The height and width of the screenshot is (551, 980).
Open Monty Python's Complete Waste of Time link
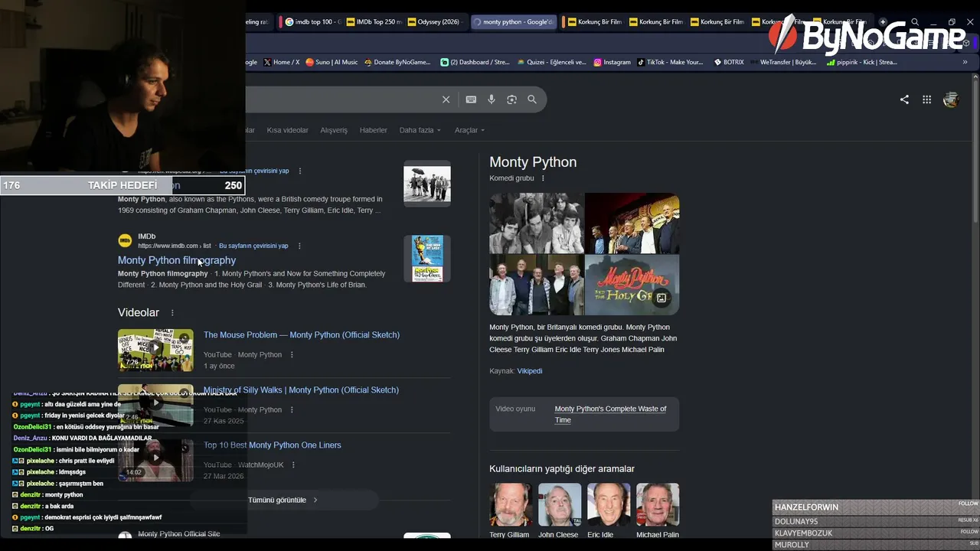(610, 414)
